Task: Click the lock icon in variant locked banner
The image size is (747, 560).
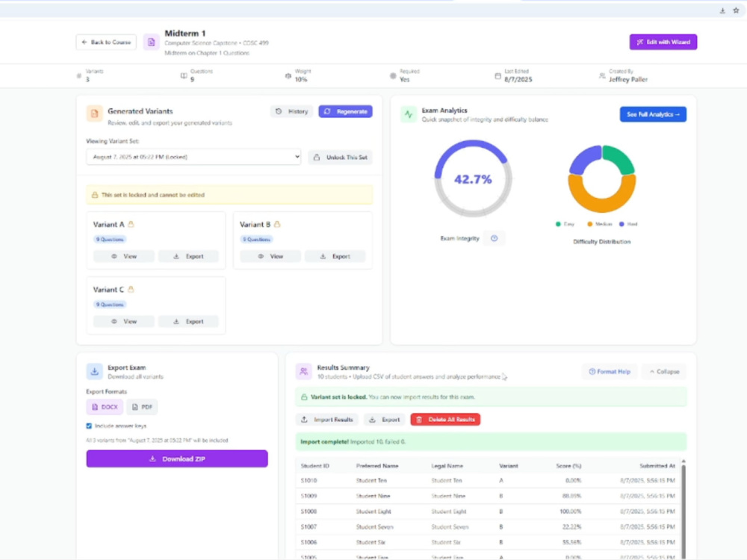Action: [x=304, y=396]
